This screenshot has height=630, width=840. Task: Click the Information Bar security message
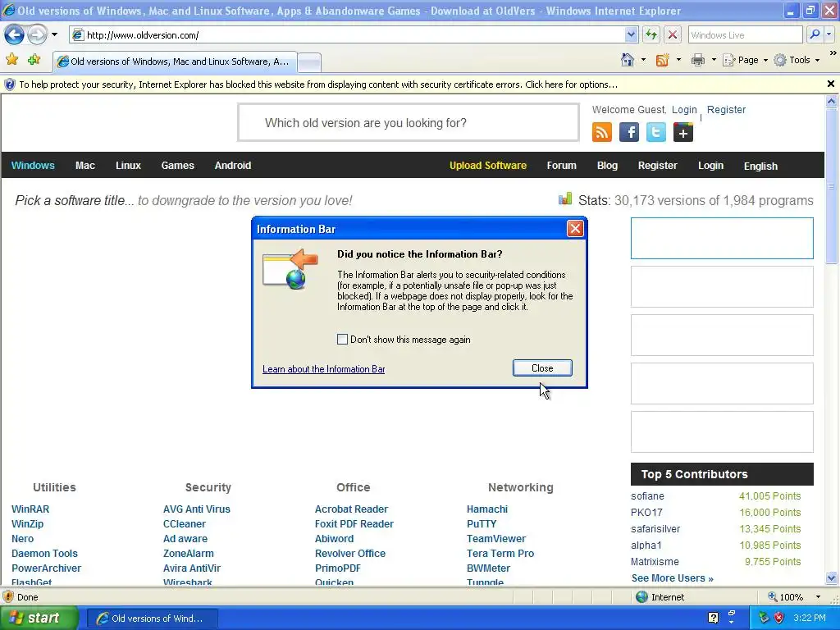point(318,84)
